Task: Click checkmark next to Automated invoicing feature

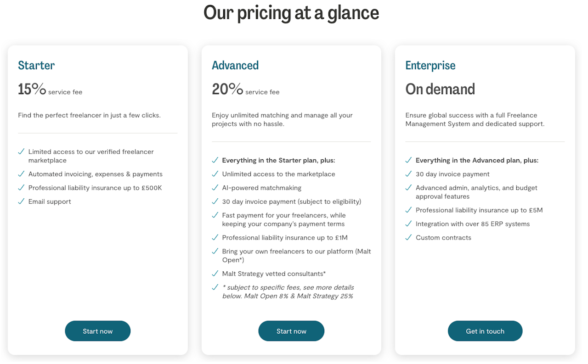Action: click(21, 174)
